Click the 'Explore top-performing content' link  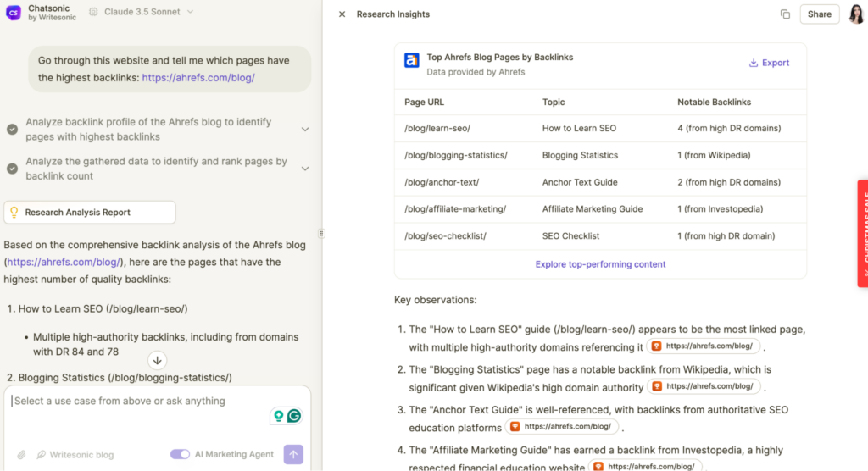(600, 264)
